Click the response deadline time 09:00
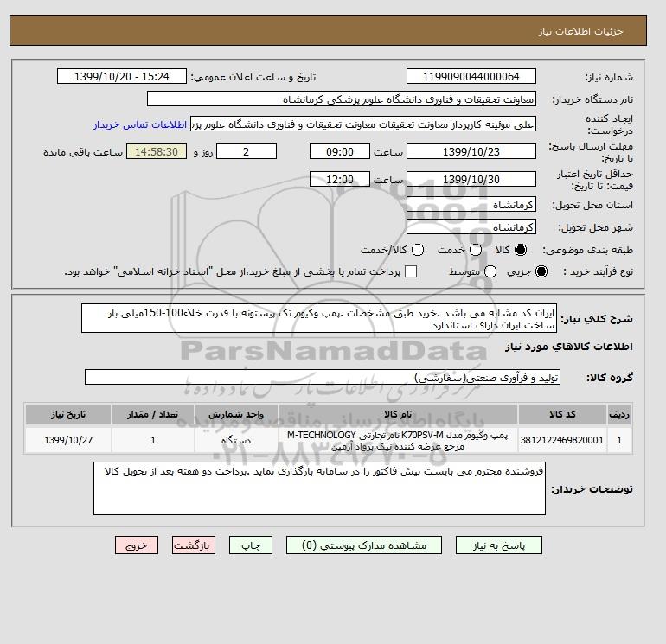 (x=340, y=151)
